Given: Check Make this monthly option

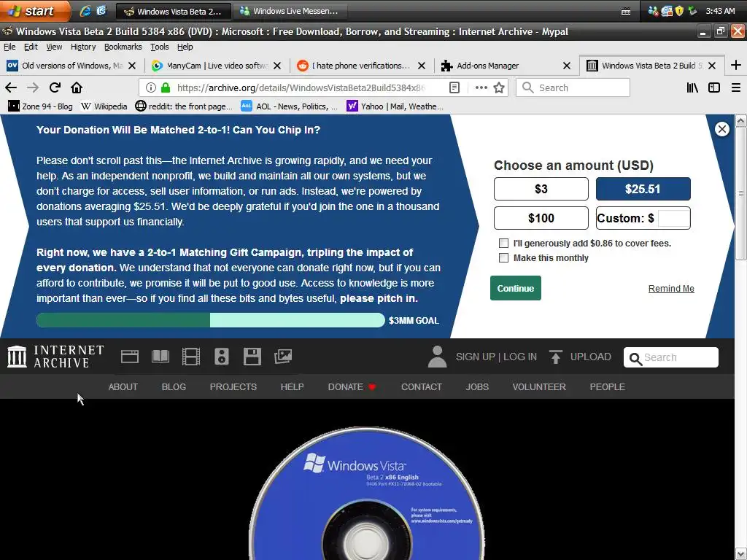Looking at the screenshot, I should coord(503,258).
